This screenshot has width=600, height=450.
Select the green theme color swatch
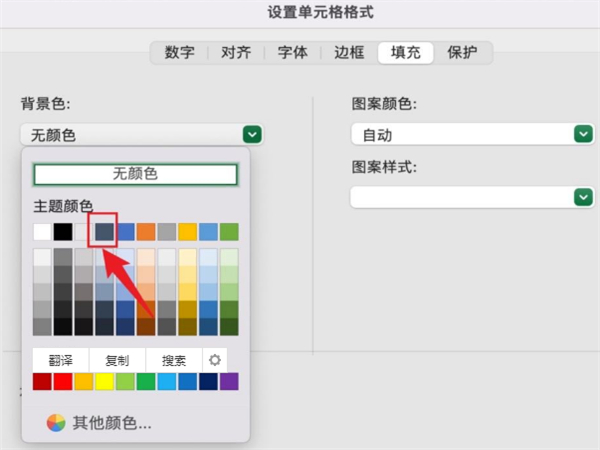(229, 232)
